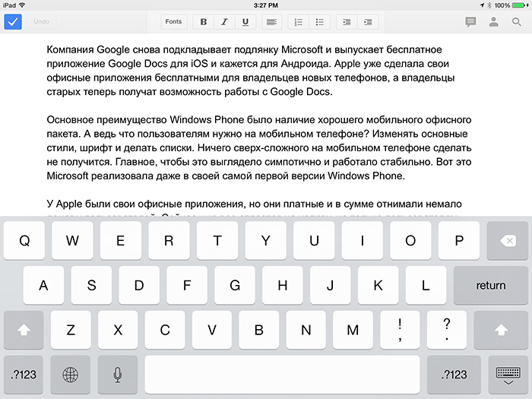Toggle italic formatting
Image resolution: width=532 pixels, height=399 pixels.
coord(224,22)
